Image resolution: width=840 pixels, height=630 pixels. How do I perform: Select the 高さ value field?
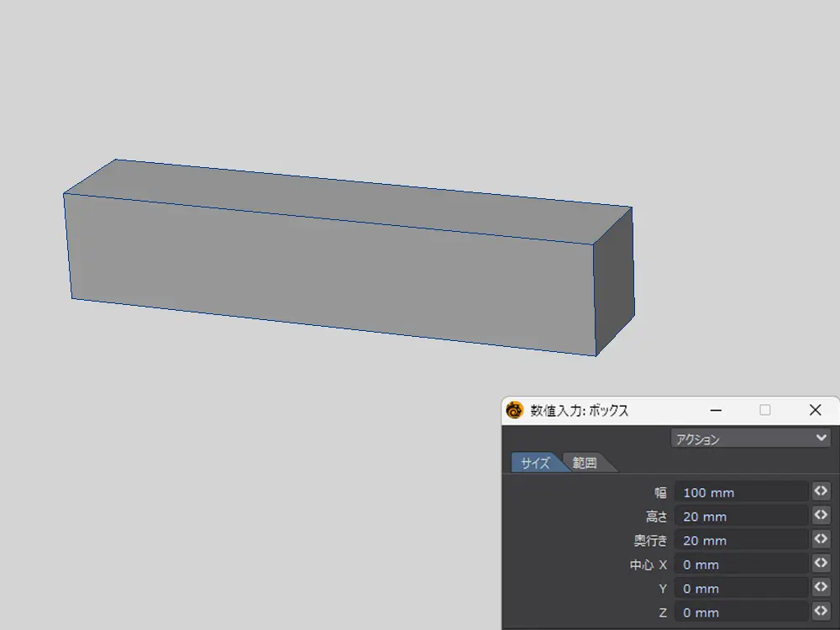740,516
